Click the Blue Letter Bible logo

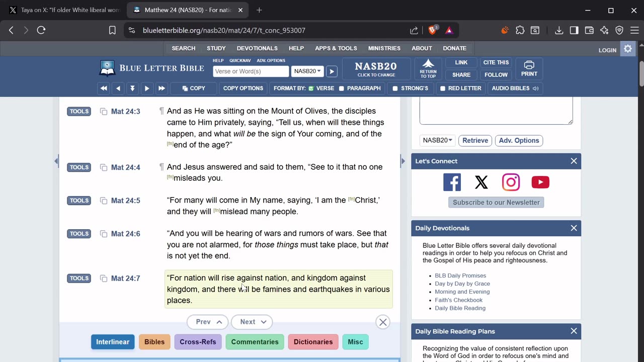151,68
